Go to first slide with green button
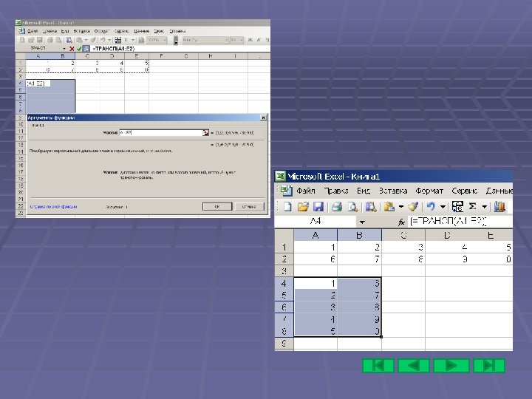This screenshot has height=399, width=532. [x=378, y=366]
